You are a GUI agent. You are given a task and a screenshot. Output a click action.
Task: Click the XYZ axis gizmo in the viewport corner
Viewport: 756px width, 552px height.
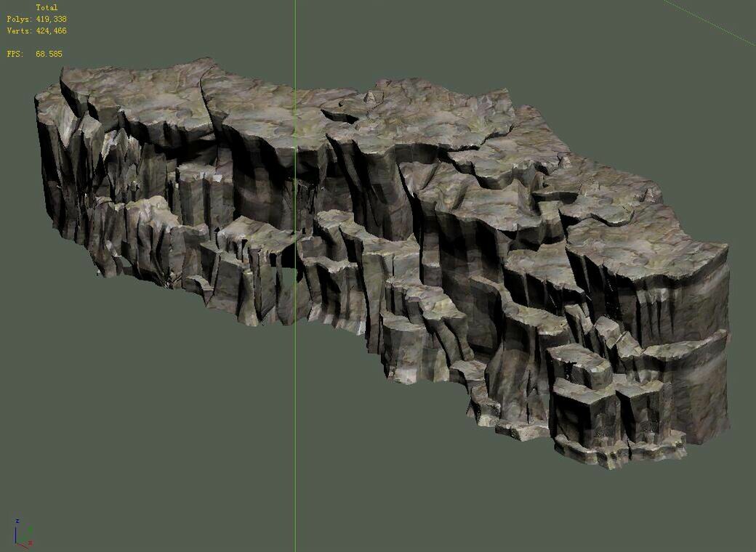pyautogui.click(x=23, y=533)
